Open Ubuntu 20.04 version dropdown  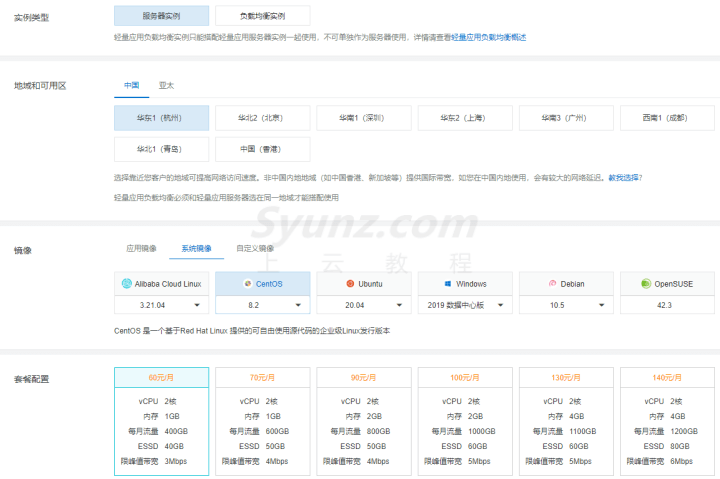pos(364,305)
